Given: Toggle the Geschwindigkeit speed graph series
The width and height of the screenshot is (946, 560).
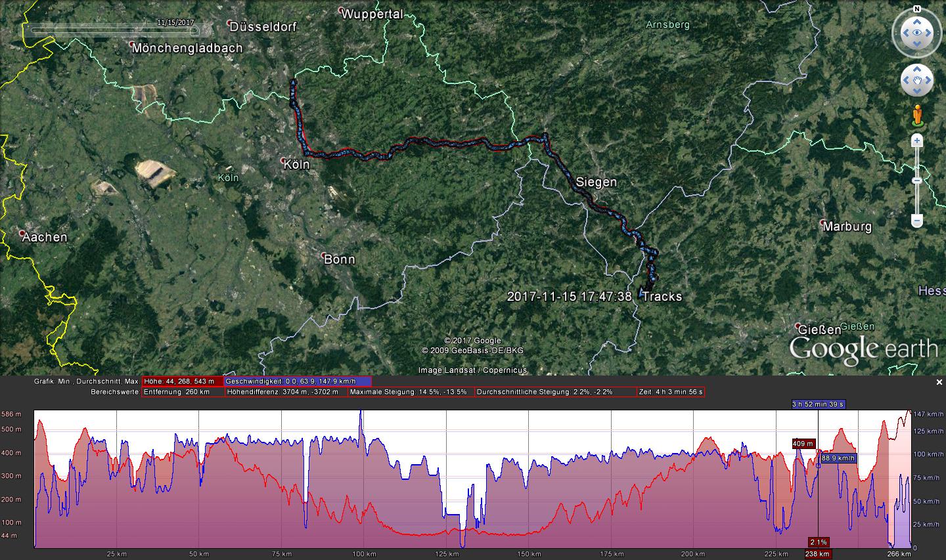Looking at the screenshot, I should point(298,381).
